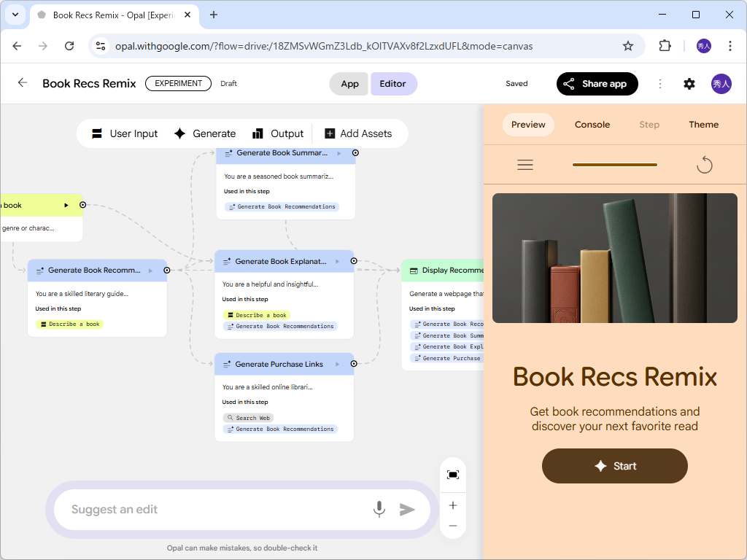Open the three-dot app menu next to Share app
The image size is (747, 560).
coord(659,84)
